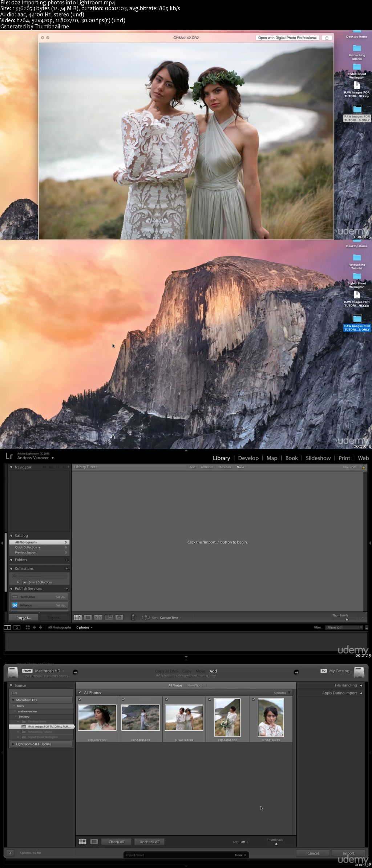Uncheck photo CH5A4176.CR2 checkbox
The height and width of the screenshot is (868, 372).
click(253, 699)
